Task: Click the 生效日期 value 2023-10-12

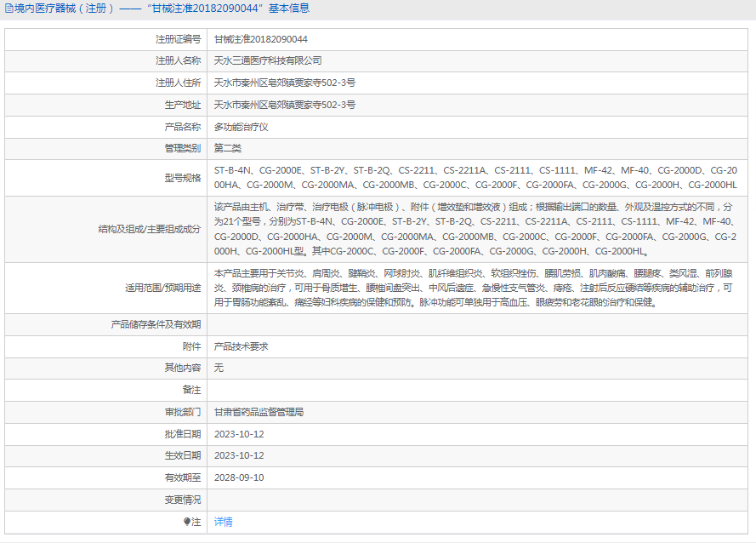Action: point(239,455)
